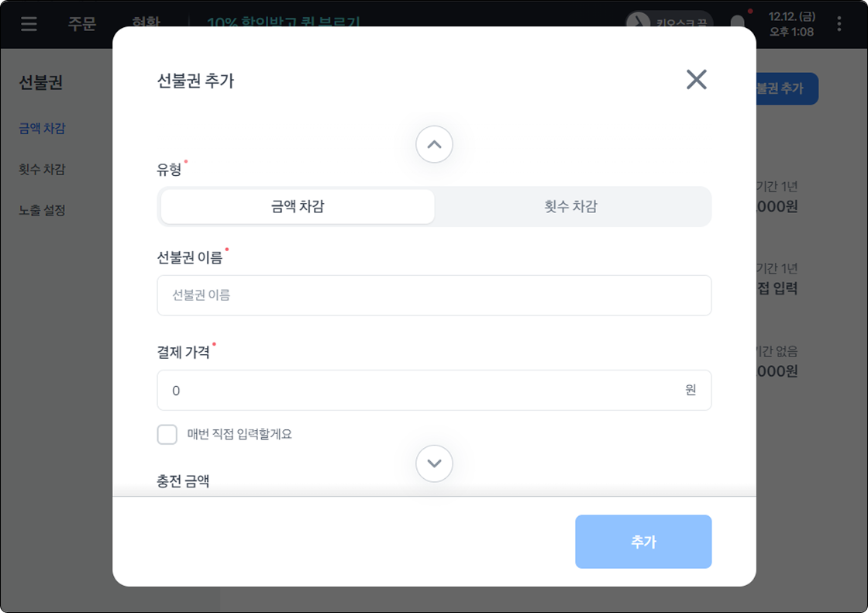Check the 매번 직접 입력할게요 checkbox
Viewport: 868px width, 613px height.
click(x=167, y=435)
